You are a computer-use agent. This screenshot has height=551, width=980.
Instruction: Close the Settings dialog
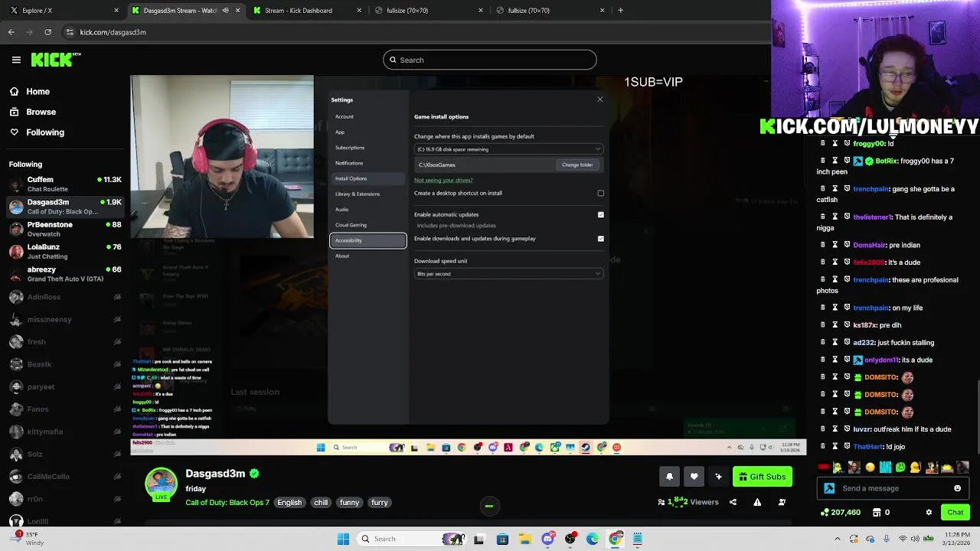point(600,99)
